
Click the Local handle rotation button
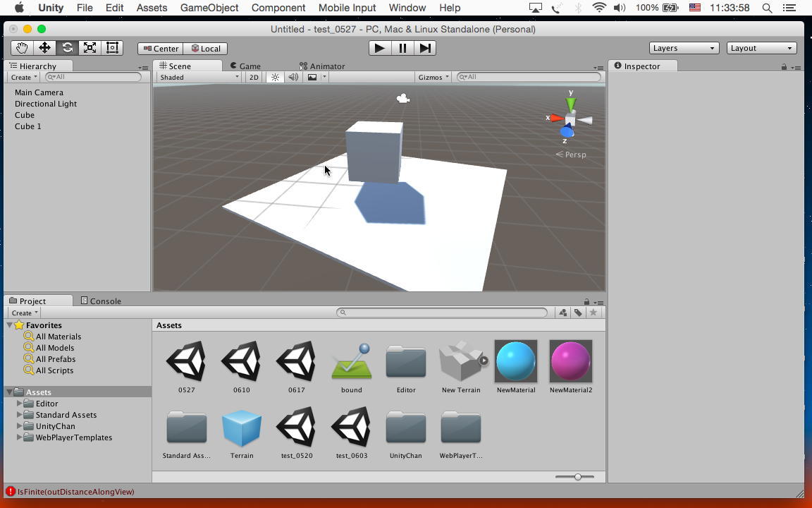(x=205, y=49)
